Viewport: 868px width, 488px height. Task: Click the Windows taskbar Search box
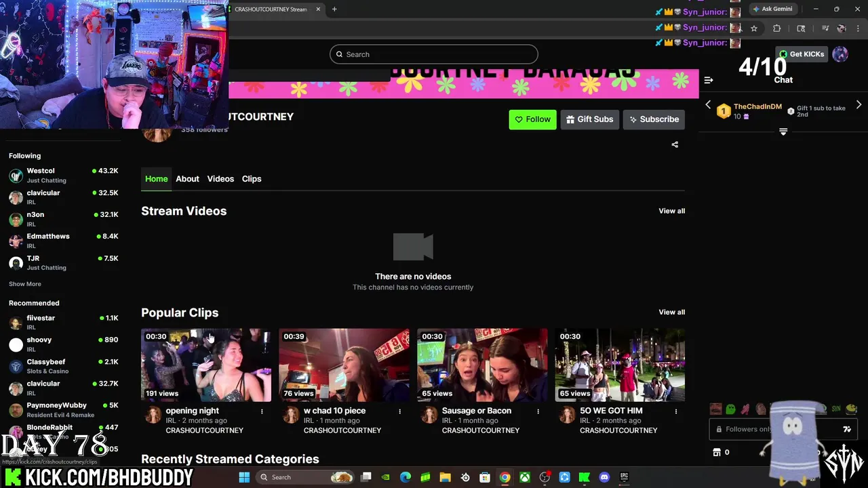pos(307,477)
